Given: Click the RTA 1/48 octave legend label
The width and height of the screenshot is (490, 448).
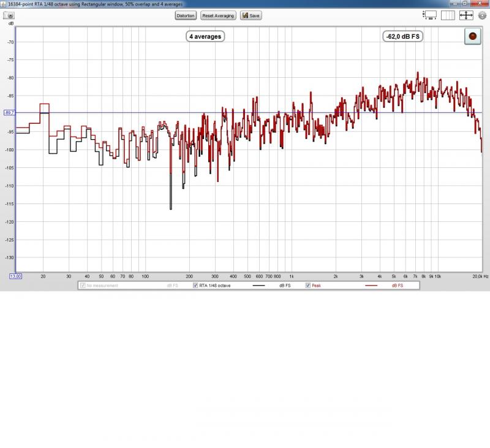Looking at the screenshot, I should 215,286.
